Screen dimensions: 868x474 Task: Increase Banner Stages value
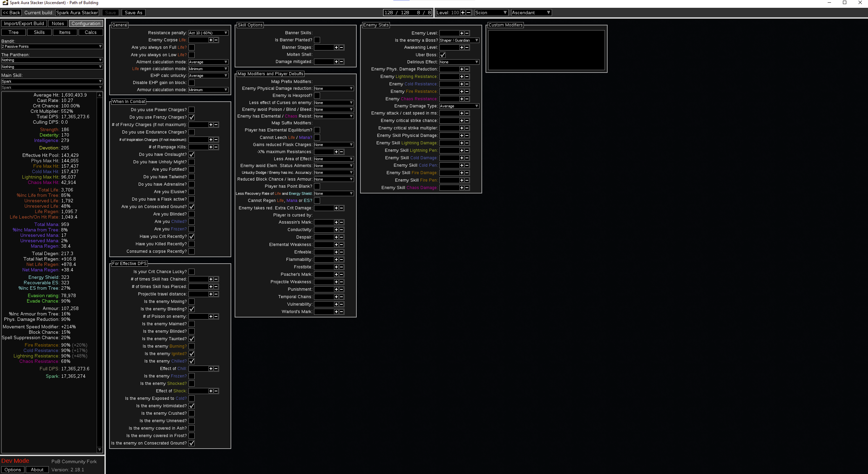point(336,47)
